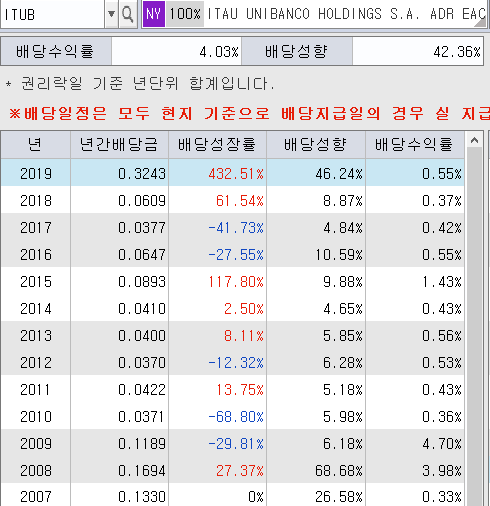Select the 2017 year cell

click(36, 228)
